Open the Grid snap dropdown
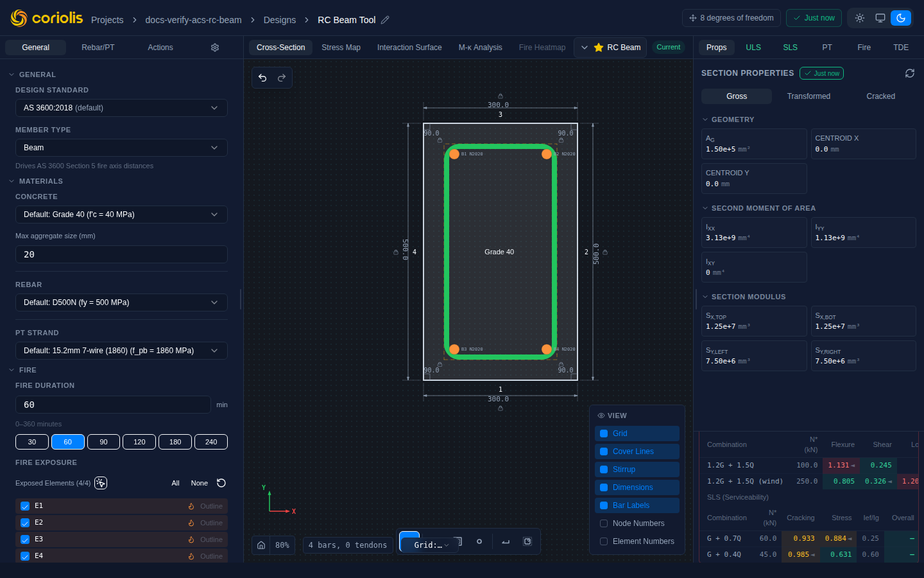The width and height of the screenshot is (924, 578). click(x=431, y=545)
